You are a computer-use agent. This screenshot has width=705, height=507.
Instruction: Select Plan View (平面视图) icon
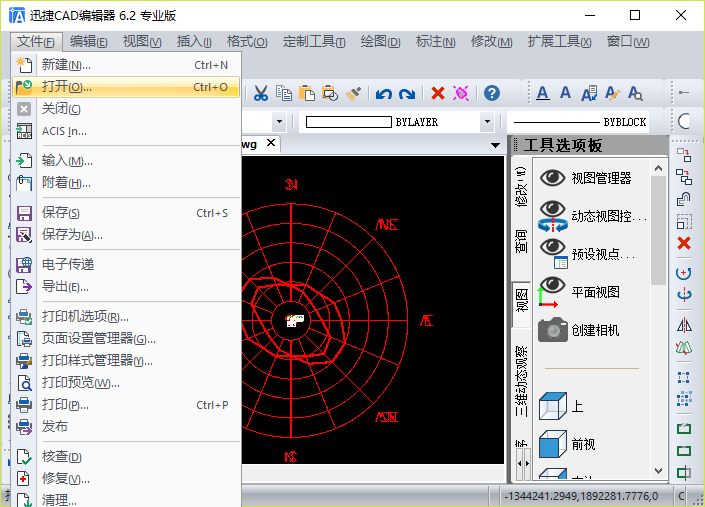(551, 292)
